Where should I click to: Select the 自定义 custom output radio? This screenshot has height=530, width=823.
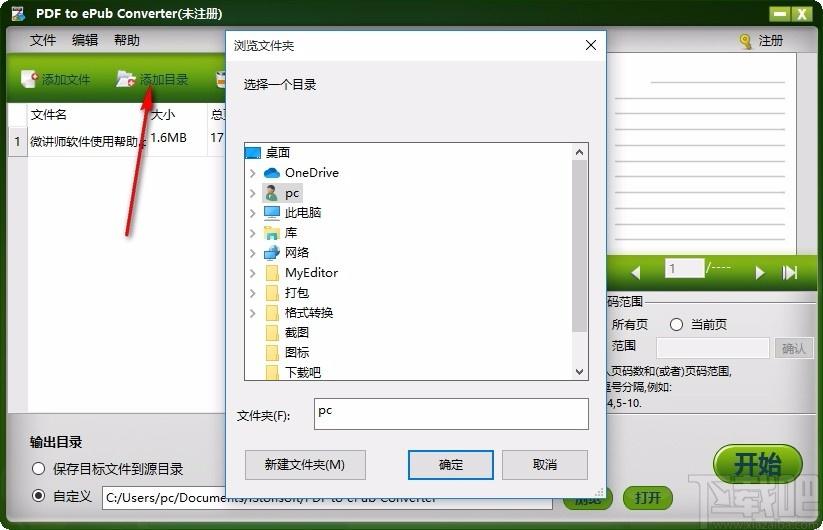(x=38, y=495)
